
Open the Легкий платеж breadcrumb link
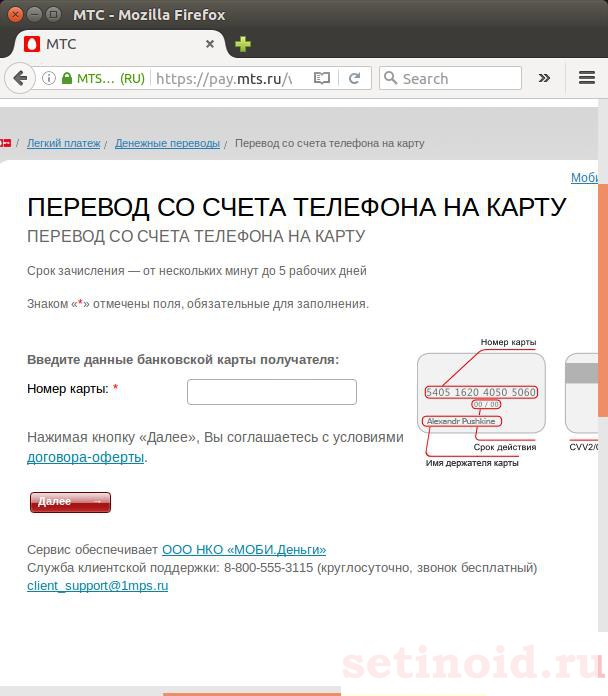(x=63, y=143)
